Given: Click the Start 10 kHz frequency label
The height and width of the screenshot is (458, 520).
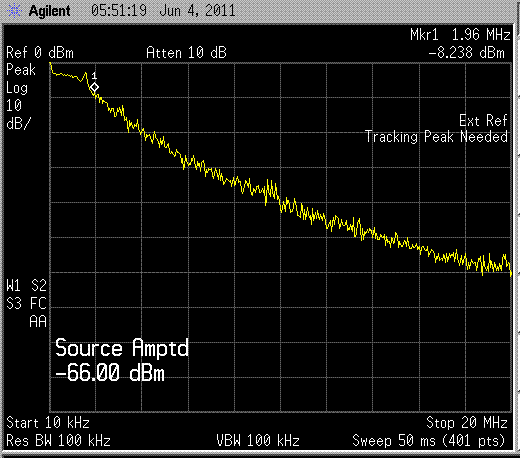Looking at the screenshot, I should (x=48, y=423).
